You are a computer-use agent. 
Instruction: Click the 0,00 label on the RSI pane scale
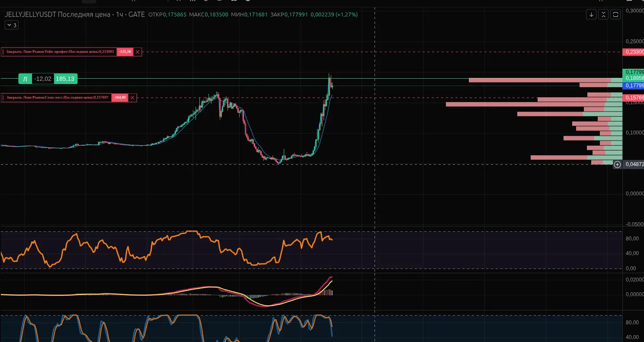(632, 268)
